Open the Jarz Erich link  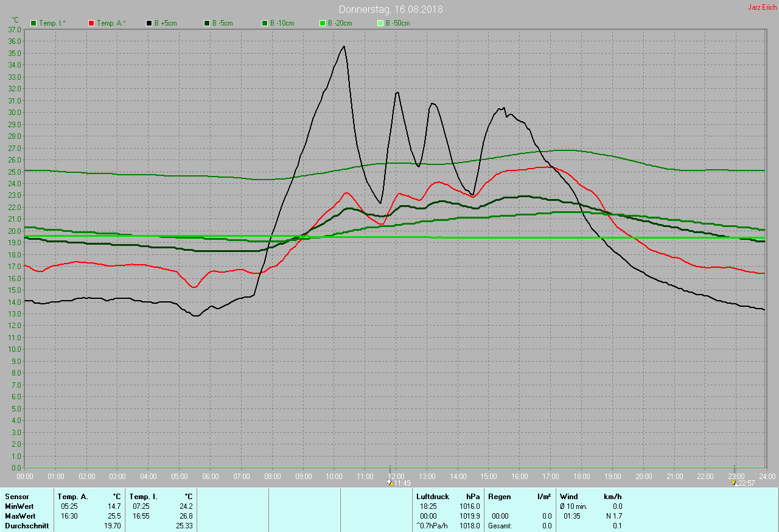pyautogui.click(x=762, y=7)
